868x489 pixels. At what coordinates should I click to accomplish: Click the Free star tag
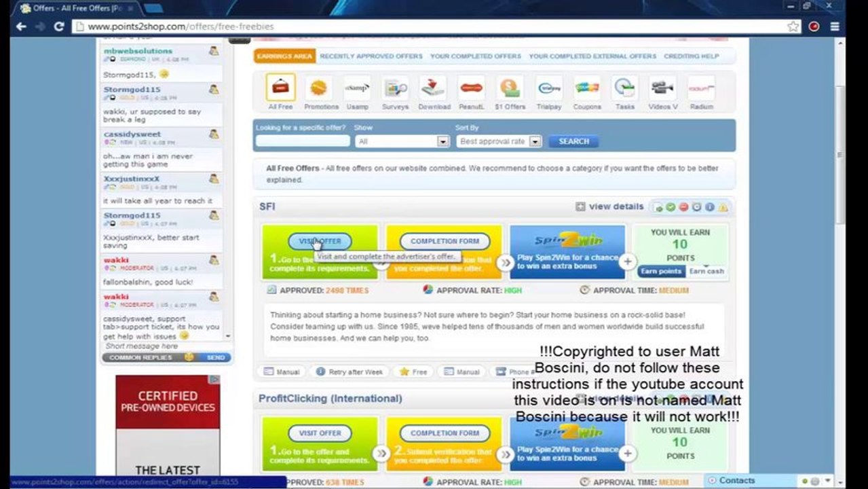413,372
